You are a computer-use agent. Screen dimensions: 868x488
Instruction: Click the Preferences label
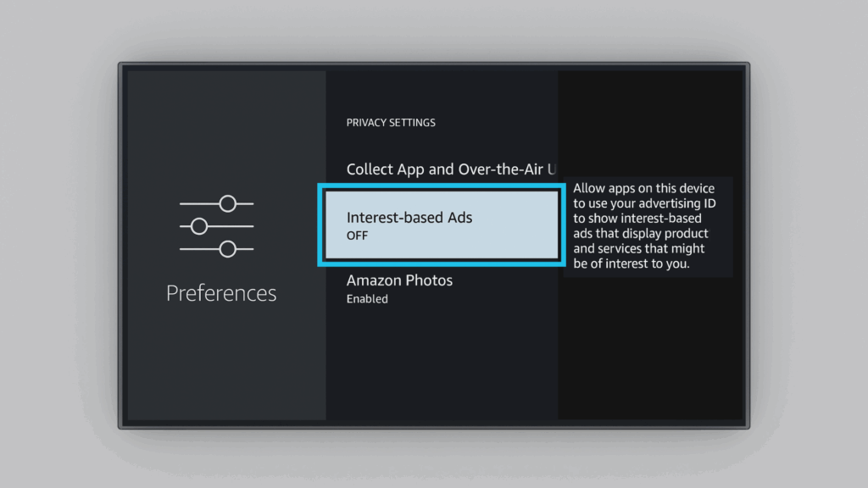pos(221,293)
